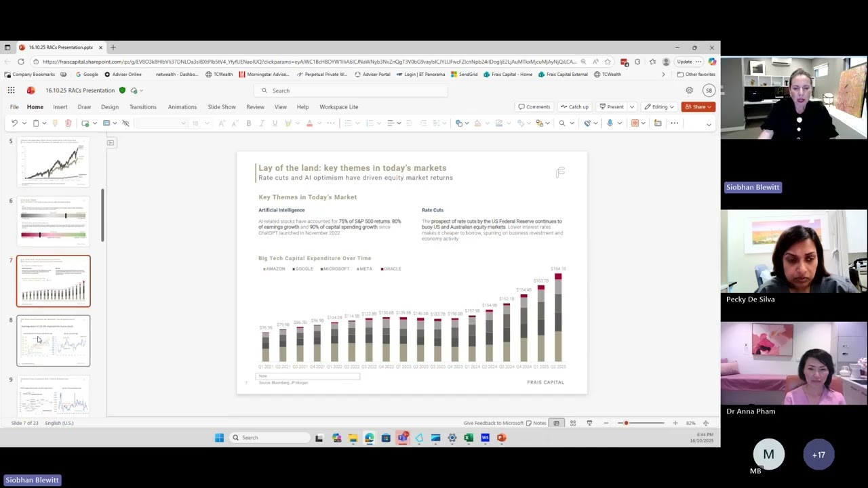Open the Transitions tab
This screenshot has width=868, height=488.
click(142, 106)
